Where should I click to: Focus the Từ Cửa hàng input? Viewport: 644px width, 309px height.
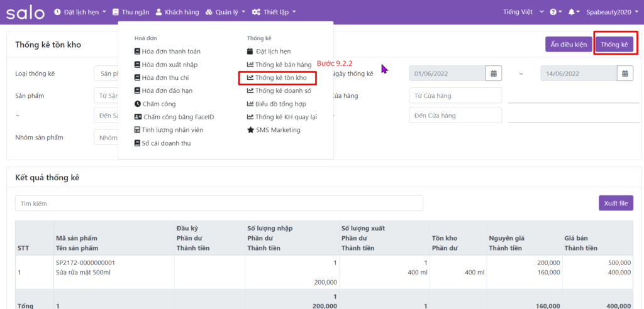point(455,95)
